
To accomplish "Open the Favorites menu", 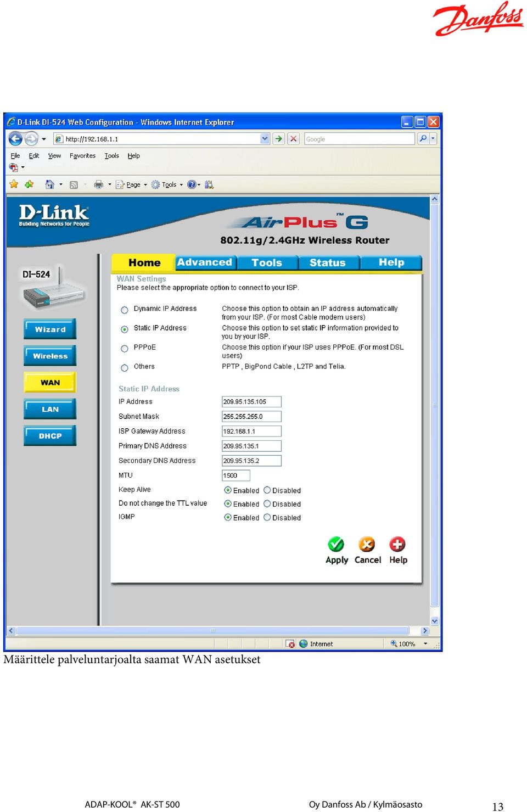I will coord(82,156).
